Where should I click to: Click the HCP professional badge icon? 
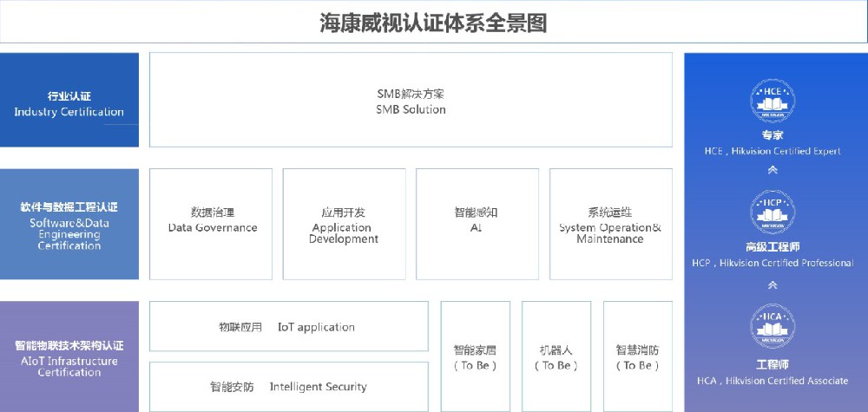(x=773, y=212)
